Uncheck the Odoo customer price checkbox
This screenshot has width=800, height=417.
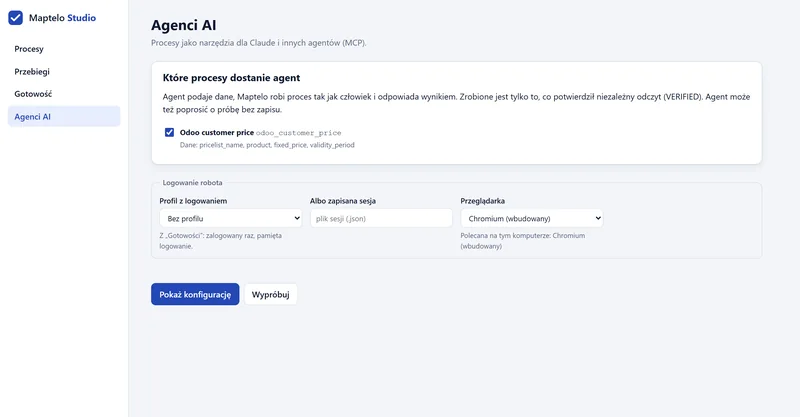click(x=169, y=132)
